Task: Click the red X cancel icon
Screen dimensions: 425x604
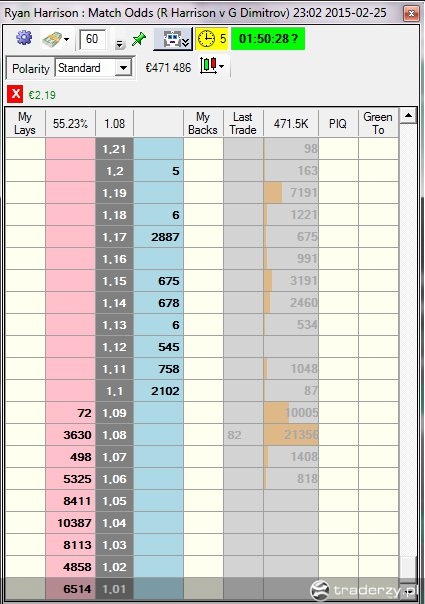Action: 15,94
